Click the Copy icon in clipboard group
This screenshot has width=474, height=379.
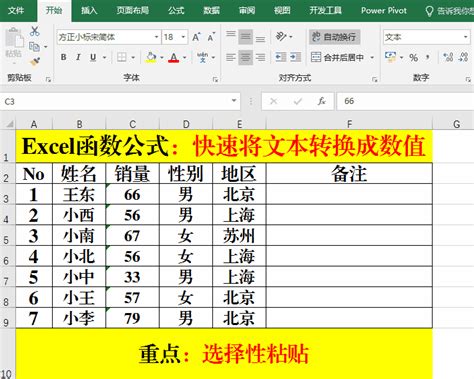point(34,47)
